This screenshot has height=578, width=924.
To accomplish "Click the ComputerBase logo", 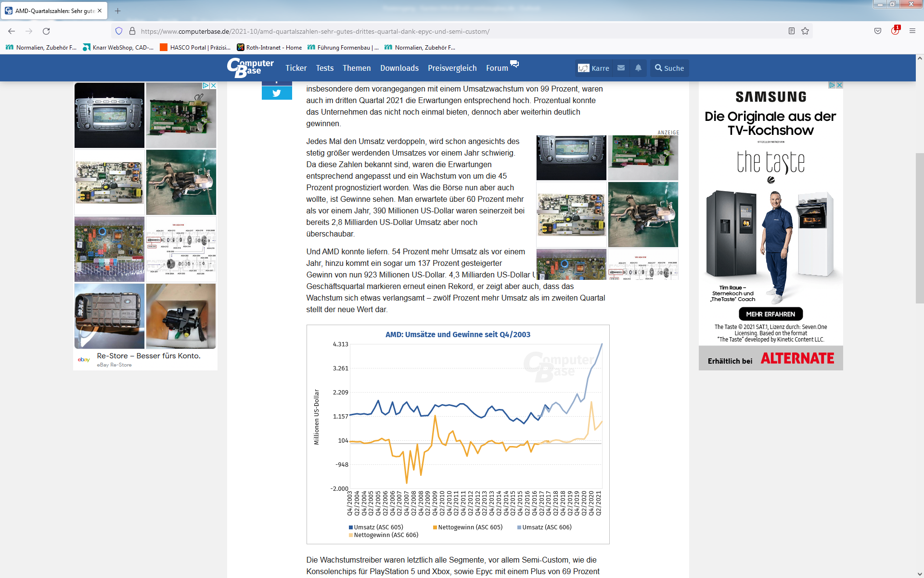I will click(x=250, y=68).
